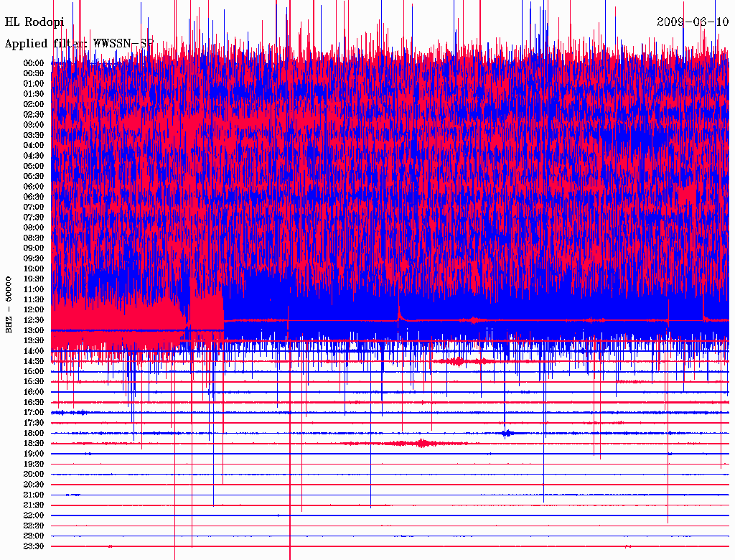Click the 10:00 time label
Screen dimensions: 735x560
click(x=34, y=269)
